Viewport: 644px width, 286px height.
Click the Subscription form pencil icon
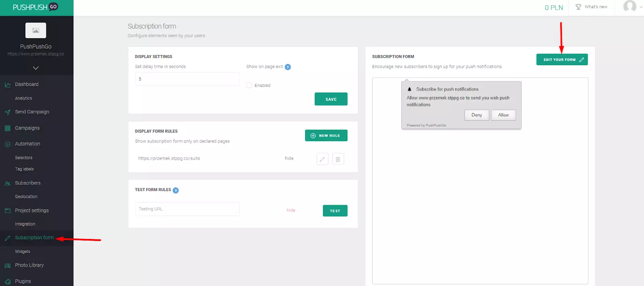point(7,238)
